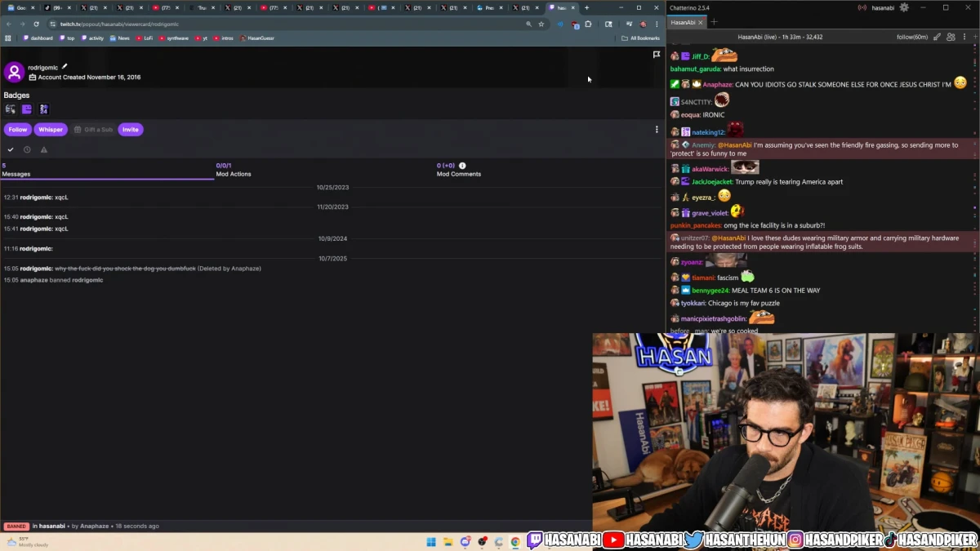
Task: Click the pencil edit icon beside rodrigomlc
Action: [65, 67]
